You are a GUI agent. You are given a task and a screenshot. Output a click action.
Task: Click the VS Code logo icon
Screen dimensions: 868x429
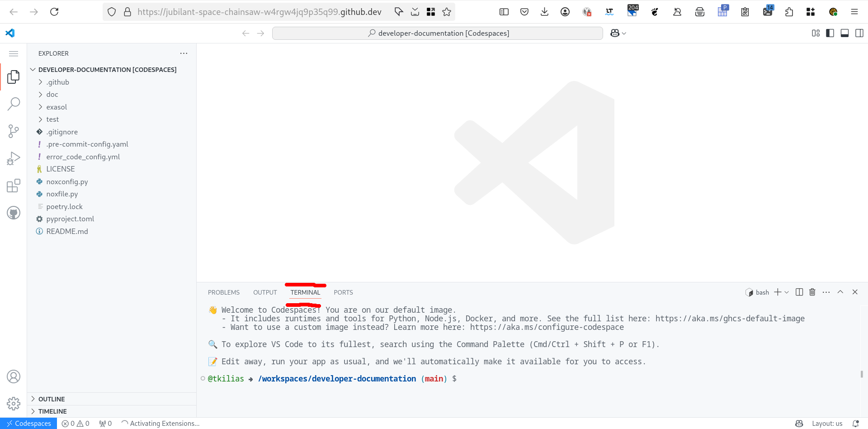(10, 33)
